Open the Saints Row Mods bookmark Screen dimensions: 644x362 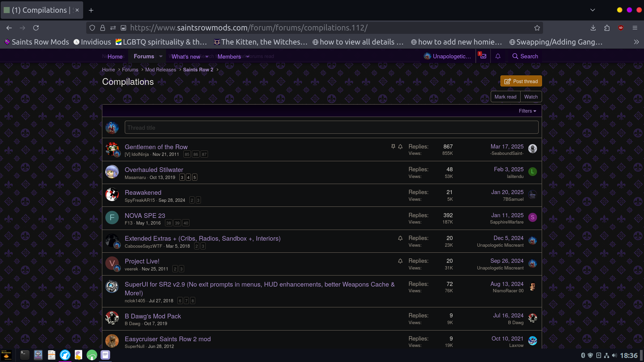(37, 42)
